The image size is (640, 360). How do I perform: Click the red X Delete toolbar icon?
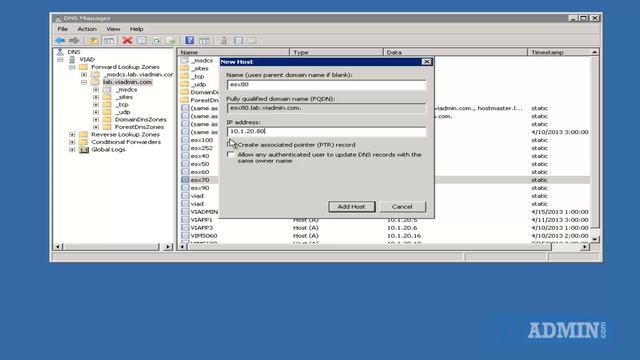[127, 40]
